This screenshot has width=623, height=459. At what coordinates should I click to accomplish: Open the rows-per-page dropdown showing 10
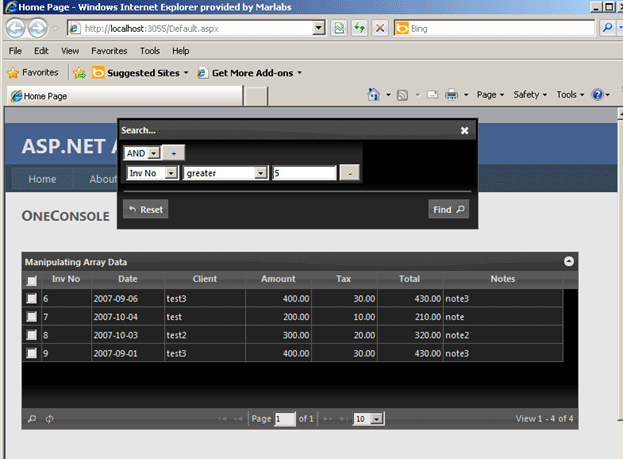pos(368,419)
